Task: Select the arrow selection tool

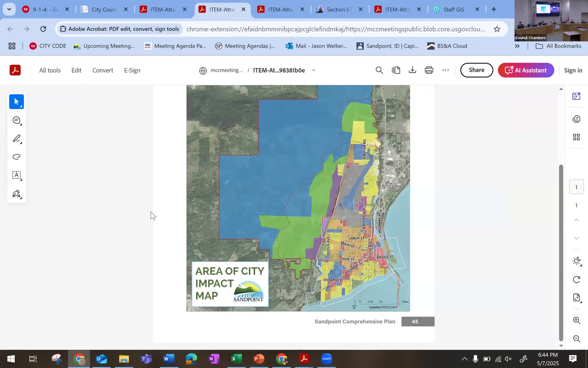Action: click(x=16, y=102)
